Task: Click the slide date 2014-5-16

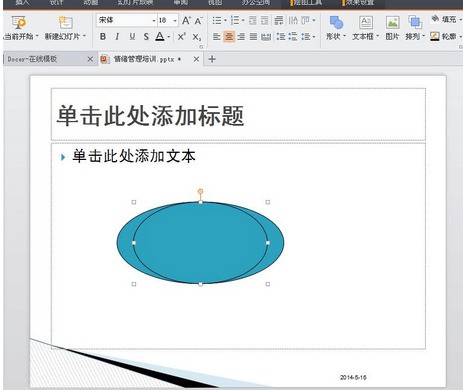Action: tap(353, 377)
